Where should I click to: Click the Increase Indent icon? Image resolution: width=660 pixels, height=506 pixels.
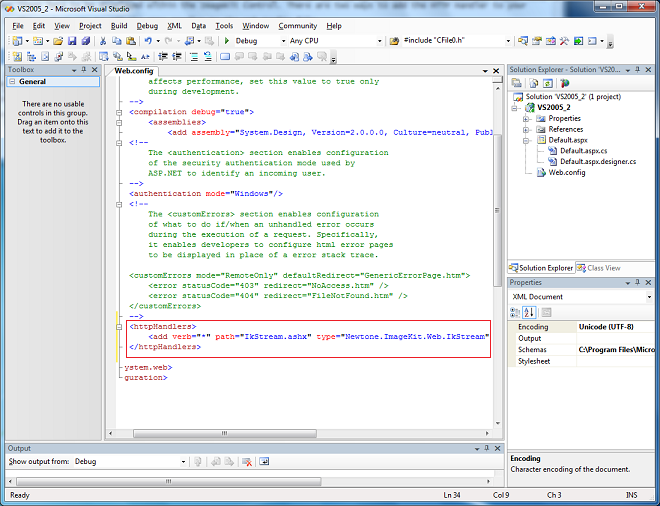point(177,56)
